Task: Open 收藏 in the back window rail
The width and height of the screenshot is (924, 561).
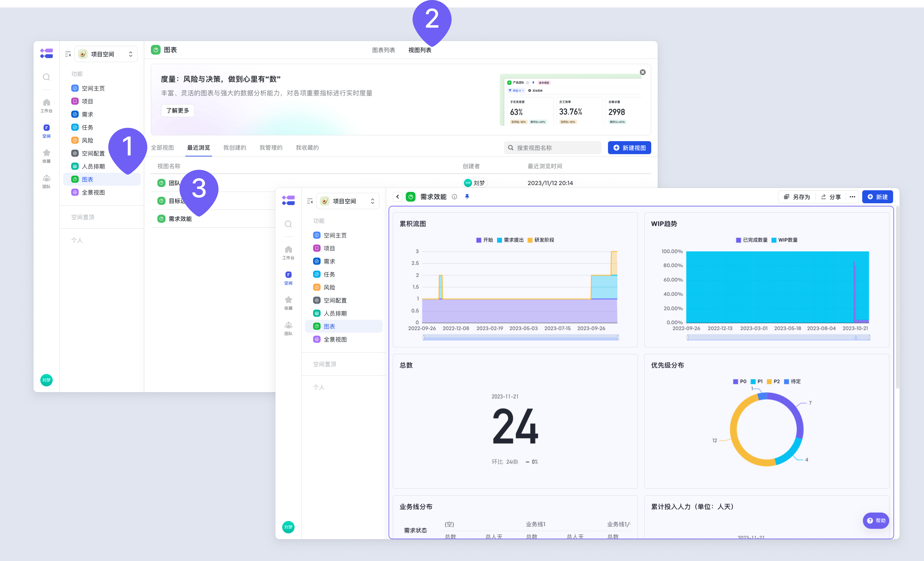Action: click(x=46, y=156)
